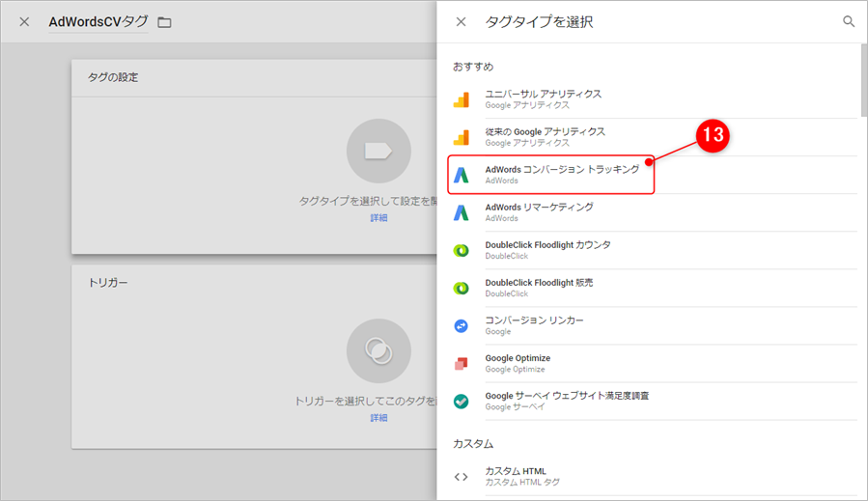Click the 従来の Google アナリティクス icon
The height and width of the screenshot is (501, 868).
tap(462, 137)
